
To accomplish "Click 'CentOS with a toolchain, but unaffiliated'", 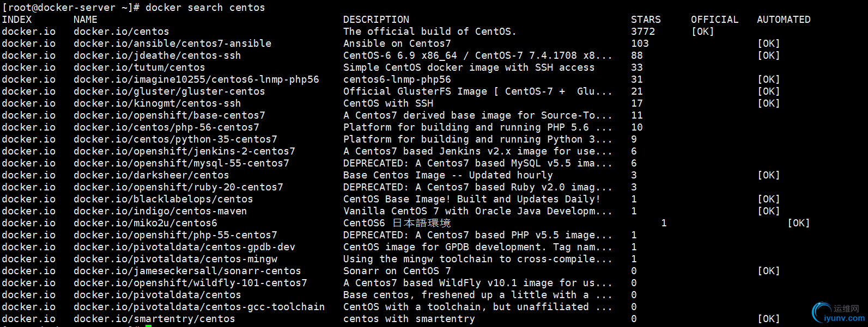I will click(478, 307).
